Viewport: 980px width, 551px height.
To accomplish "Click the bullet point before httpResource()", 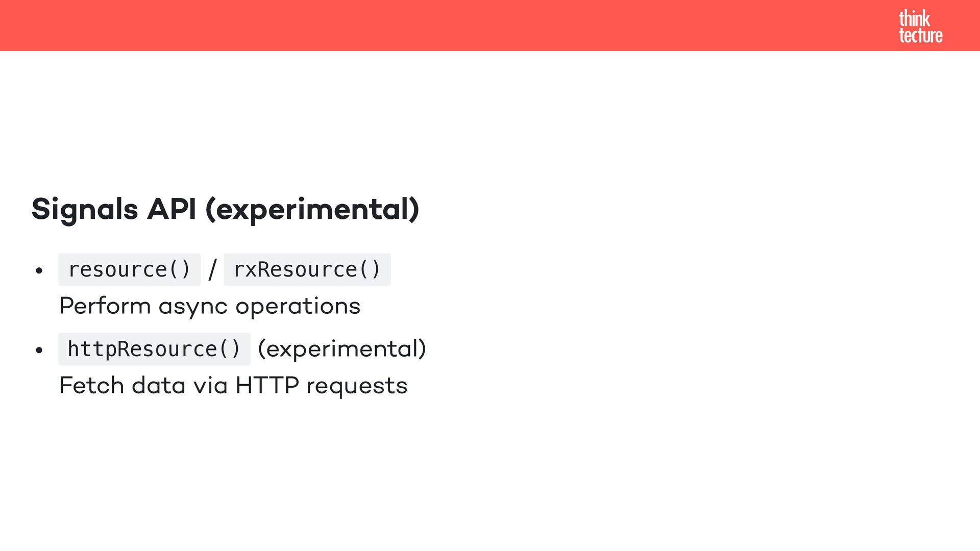I will [39, 350].
